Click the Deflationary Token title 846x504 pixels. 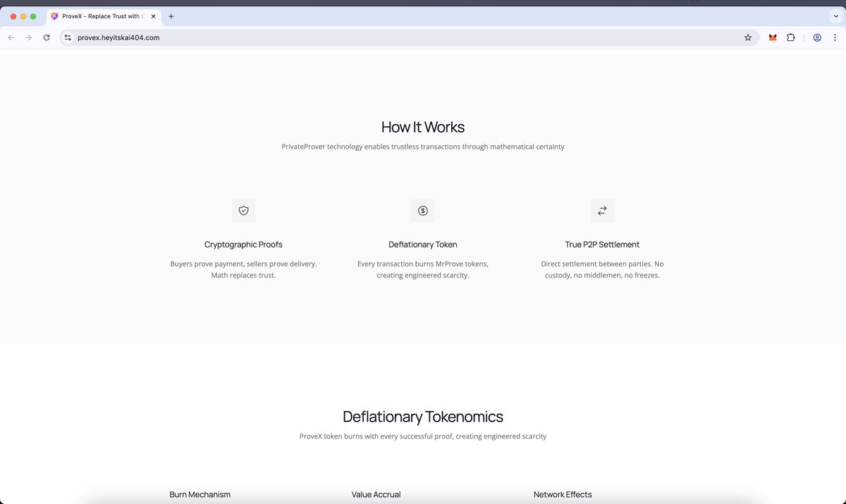click(x=423, y=245)
